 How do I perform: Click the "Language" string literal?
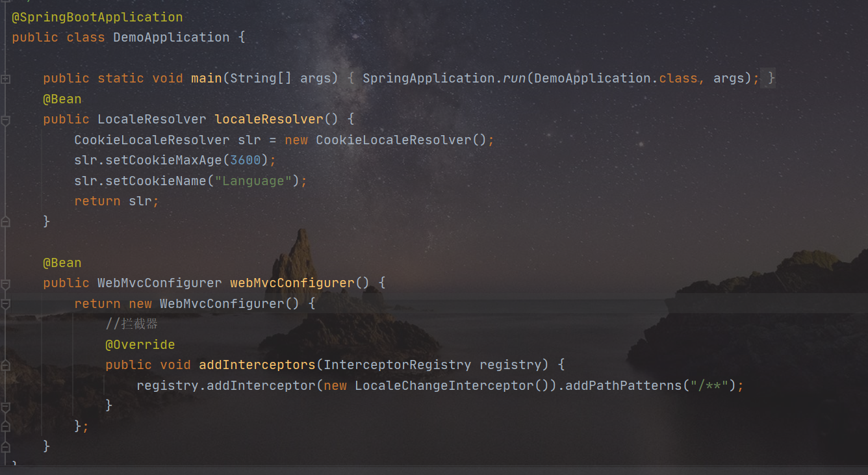(253, 180)
